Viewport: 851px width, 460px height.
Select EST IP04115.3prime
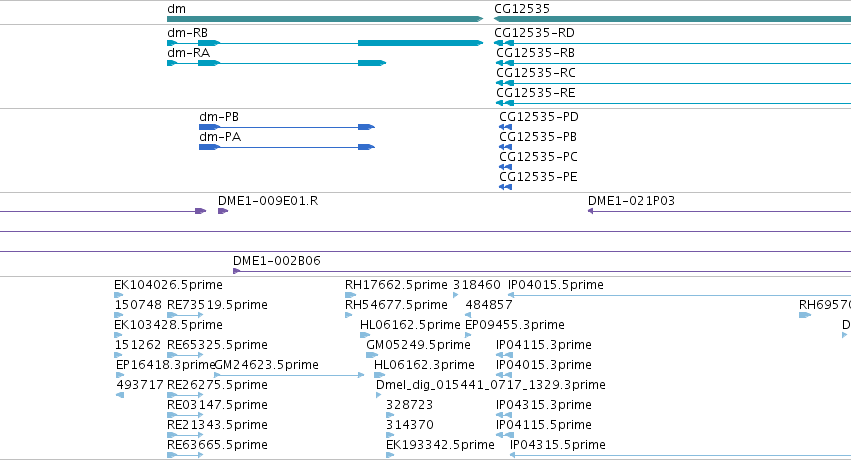[x=544, y=345]
